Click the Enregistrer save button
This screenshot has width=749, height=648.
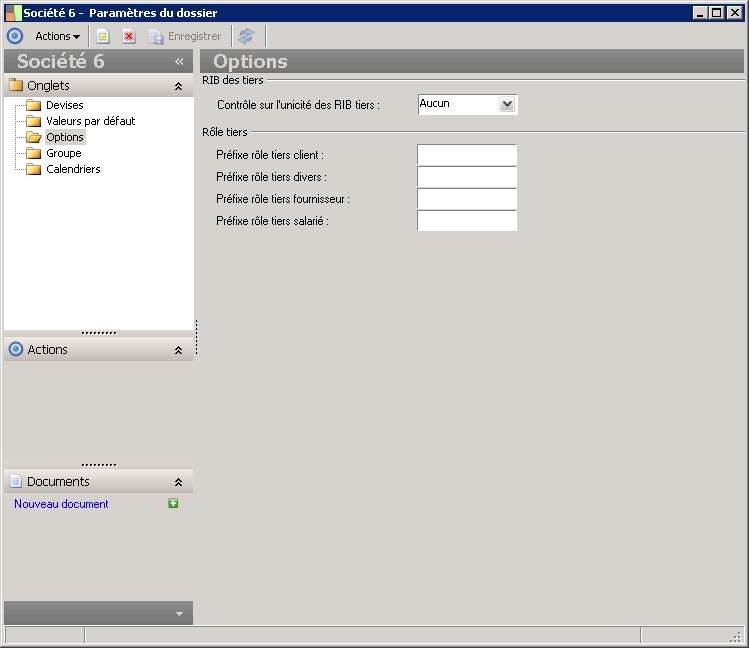point(185,36)
